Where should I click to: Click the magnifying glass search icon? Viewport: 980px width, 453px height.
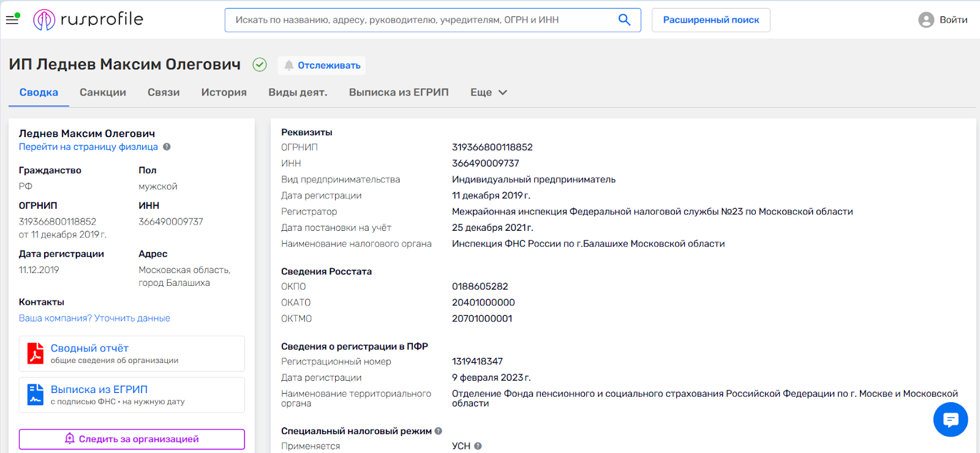624,20
